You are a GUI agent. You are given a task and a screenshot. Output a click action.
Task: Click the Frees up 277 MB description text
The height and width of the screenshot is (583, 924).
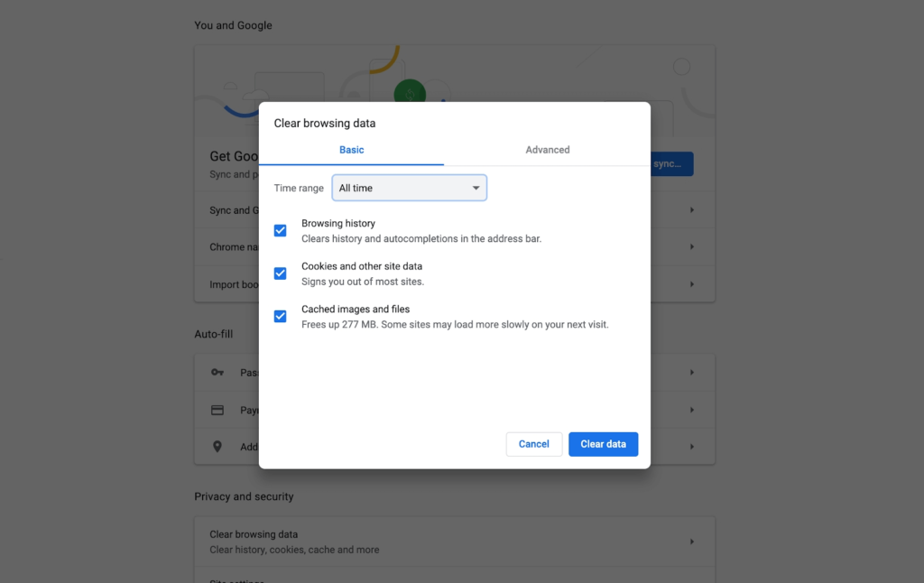click(455, 325)
